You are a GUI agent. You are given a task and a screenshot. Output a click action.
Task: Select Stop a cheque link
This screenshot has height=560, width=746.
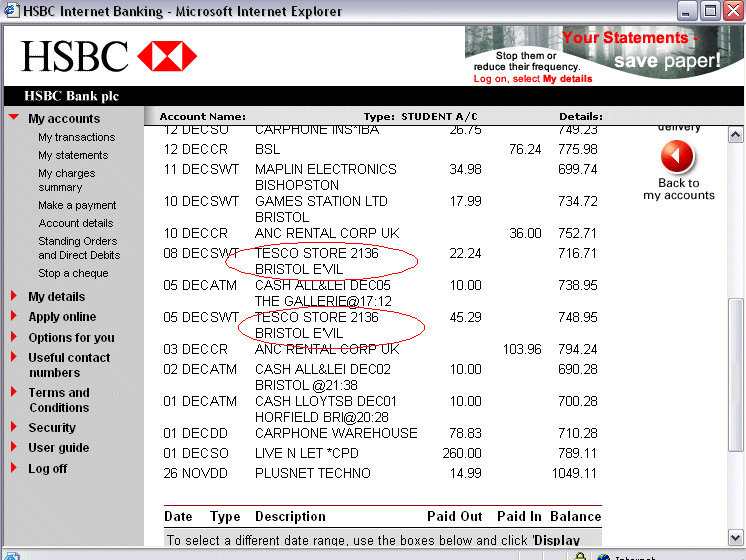click(73, 273)
